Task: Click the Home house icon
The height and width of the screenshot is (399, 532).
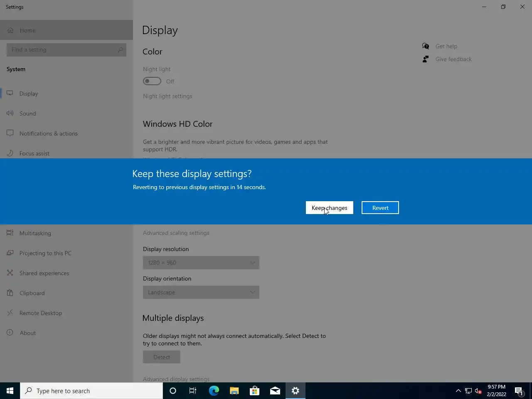Action: [10, 30]
